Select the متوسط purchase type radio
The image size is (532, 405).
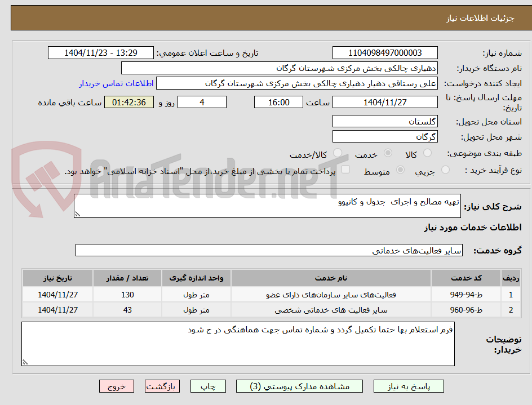tap(400, 170)
